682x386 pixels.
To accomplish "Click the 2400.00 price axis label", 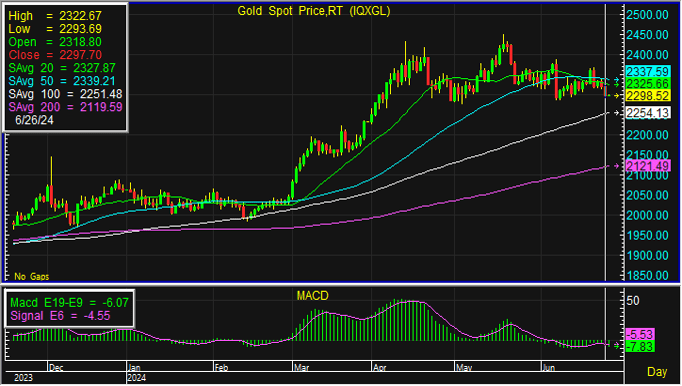I will point(648,55).
